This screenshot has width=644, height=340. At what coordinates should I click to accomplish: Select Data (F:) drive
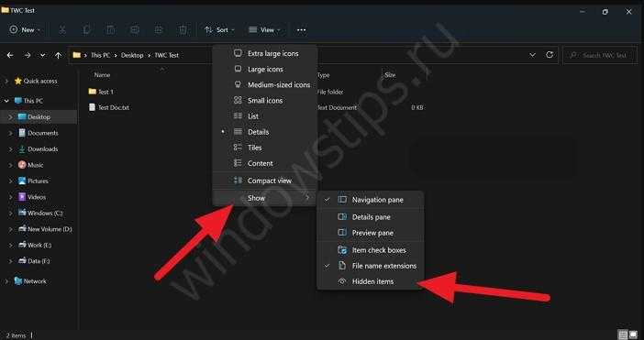[x=39, y=261]
